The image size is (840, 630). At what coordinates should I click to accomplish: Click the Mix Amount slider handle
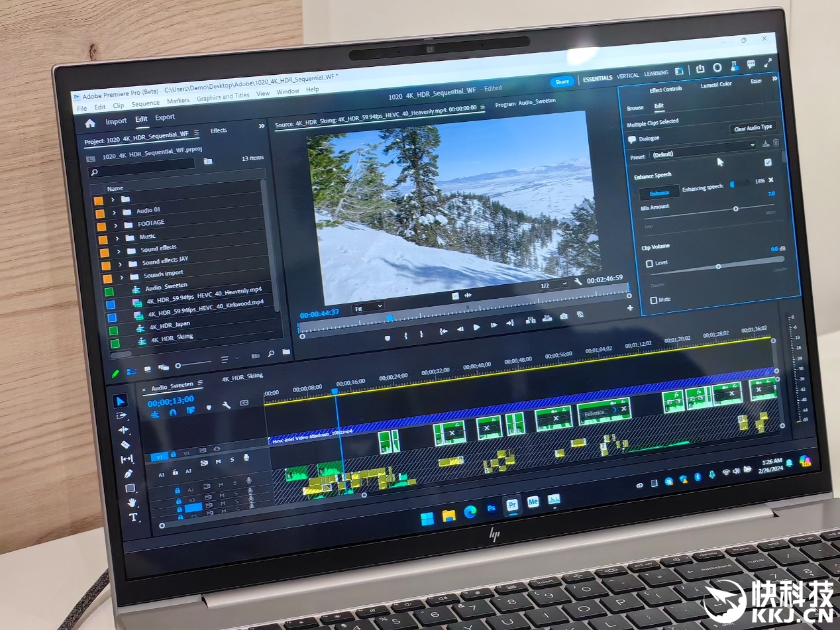click(735, 209)
